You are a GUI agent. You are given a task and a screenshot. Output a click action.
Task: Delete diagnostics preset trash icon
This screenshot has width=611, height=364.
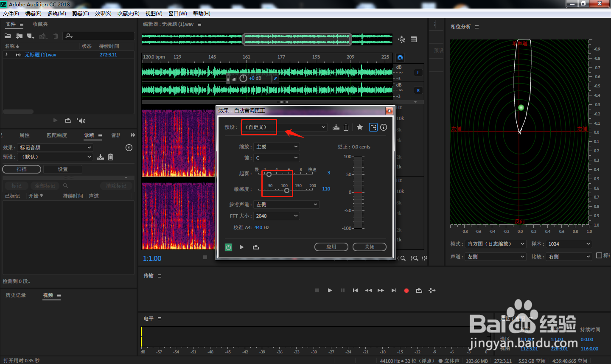111,157
